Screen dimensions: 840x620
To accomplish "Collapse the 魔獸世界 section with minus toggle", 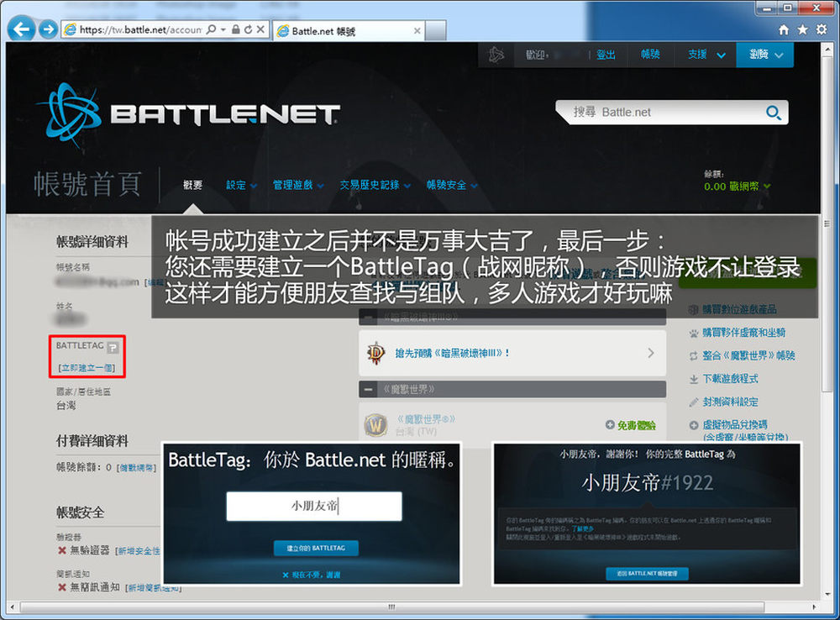I will 368,390.
